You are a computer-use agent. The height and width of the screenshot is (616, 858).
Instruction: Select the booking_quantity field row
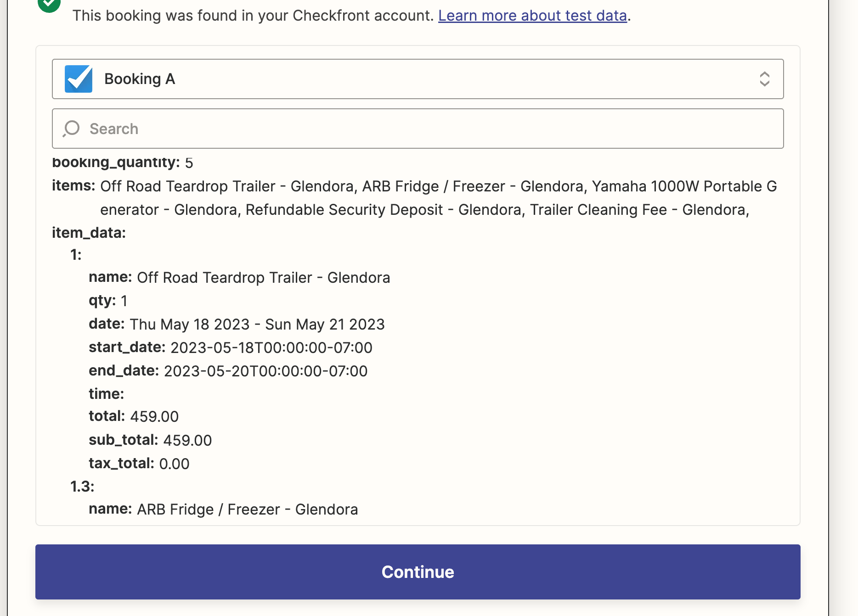coord(122,162)
